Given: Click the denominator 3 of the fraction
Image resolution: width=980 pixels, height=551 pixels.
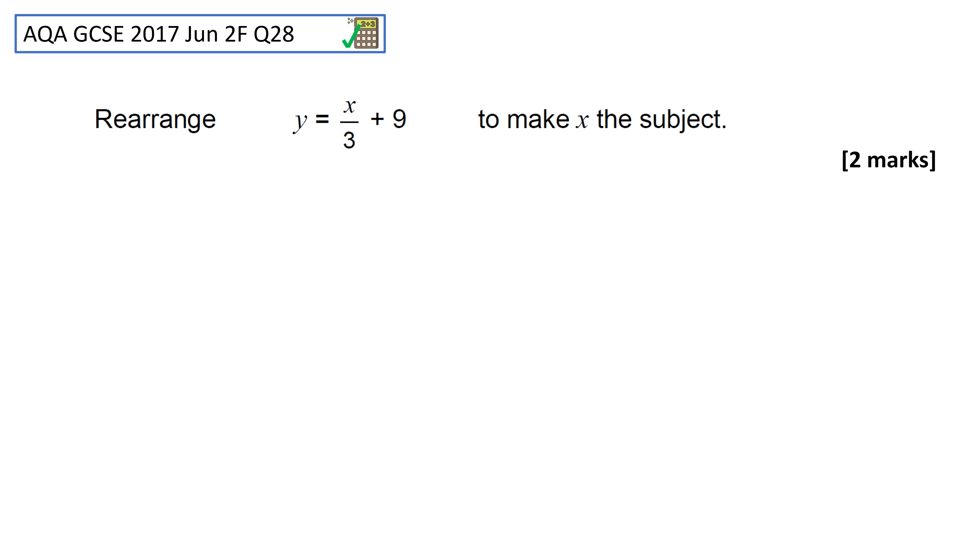Looking at the screenshot, I should (x=349, y=140).
